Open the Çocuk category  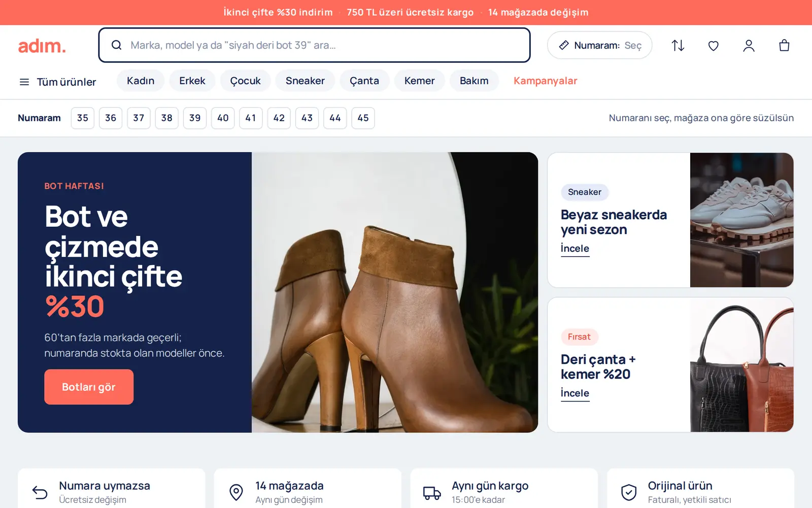tap(246, 81)
